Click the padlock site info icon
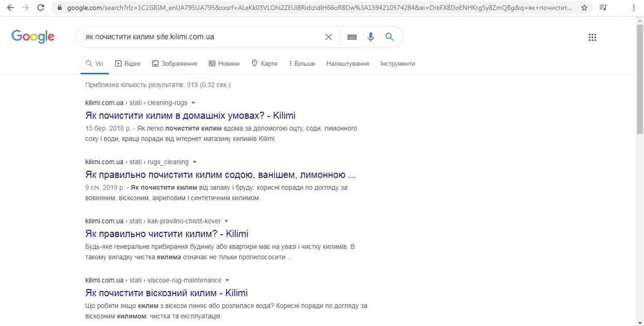The height and width of the screenshot is (326, 644). [x=60, y=8]
